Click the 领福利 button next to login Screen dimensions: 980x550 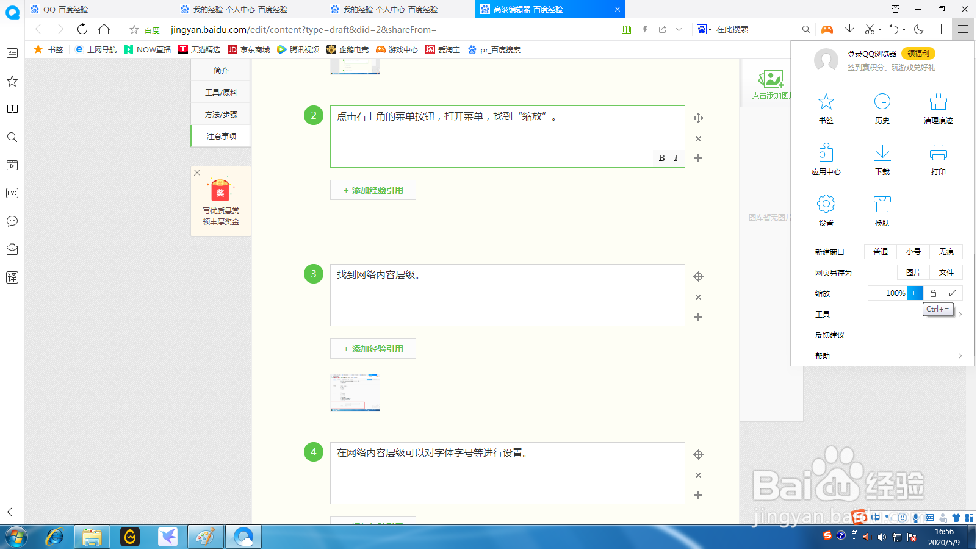tap(919, 54)
